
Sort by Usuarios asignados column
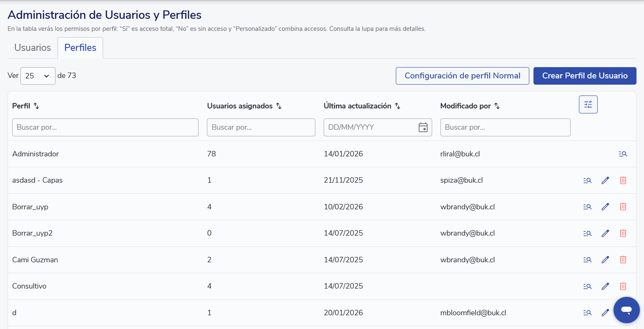pyautogui.click(x=279, y=106)
